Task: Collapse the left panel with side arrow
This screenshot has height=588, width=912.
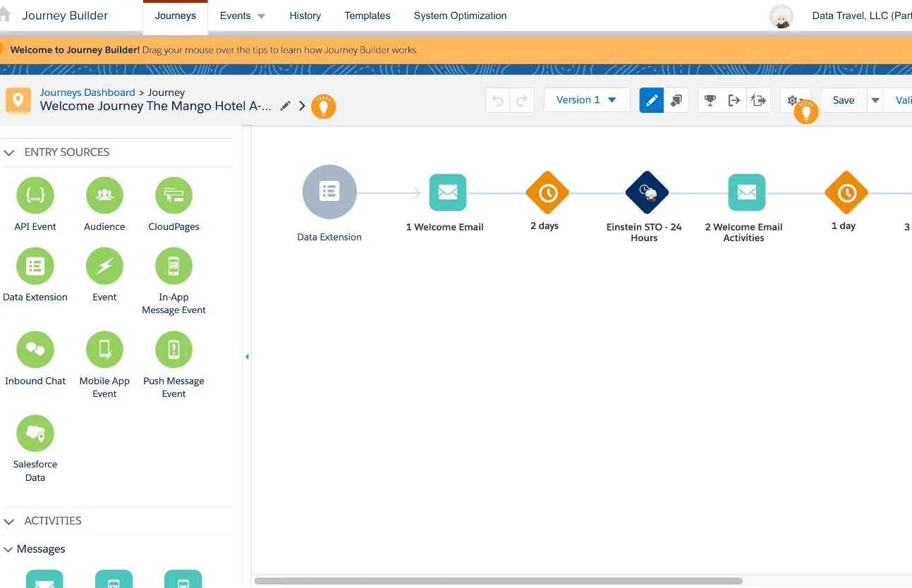Action: (x=247, y=357)
